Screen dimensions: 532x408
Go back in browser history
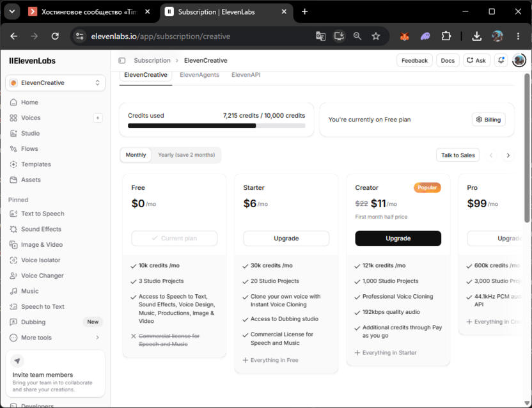coord(14,36)
